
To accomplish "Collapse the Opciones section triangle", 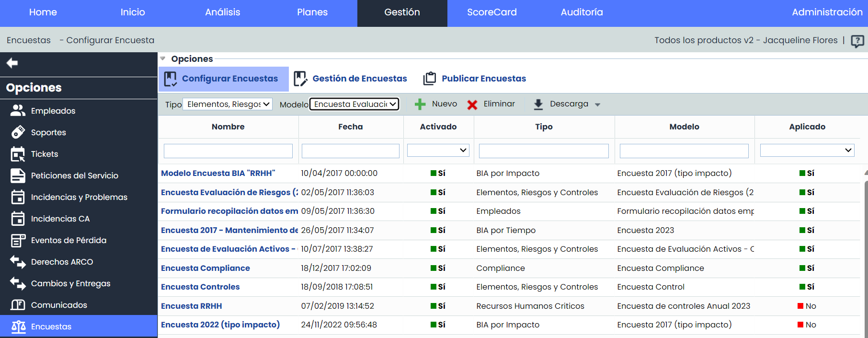I will pyautogui.click(x=163, y=59).
